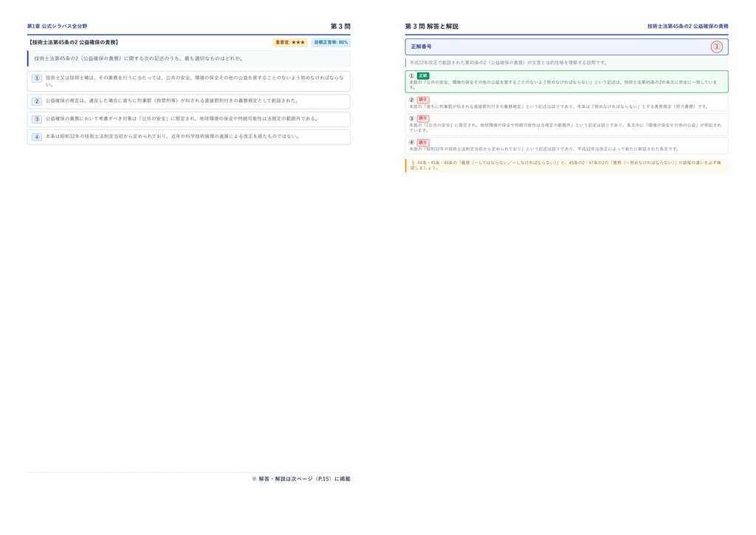
Task: Click the lightbulb tip icon
Action: click(413, 163)
